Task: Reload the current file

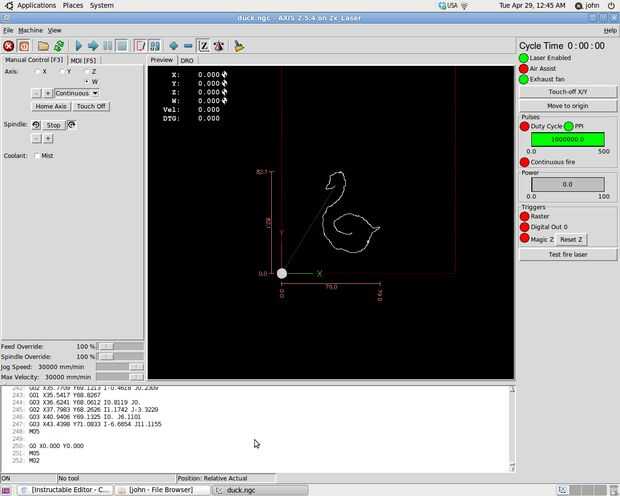Action: (59, 46)
